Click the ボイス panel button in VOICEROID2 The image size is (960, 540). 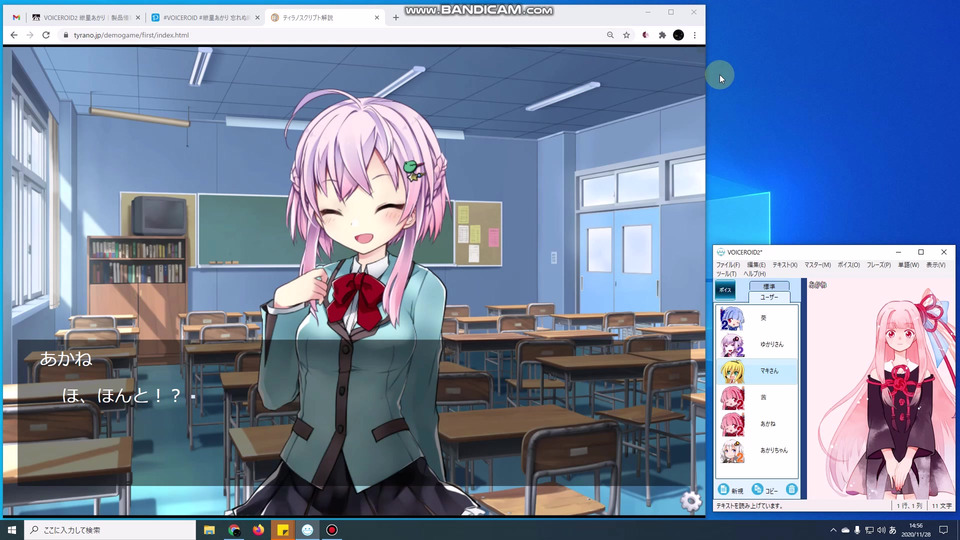[726, 290]
